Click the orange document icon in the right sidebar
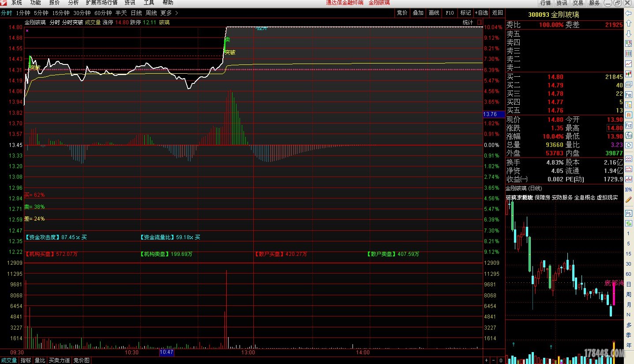The width and height of the screenshot is (634, 364). tap(628, 115)
